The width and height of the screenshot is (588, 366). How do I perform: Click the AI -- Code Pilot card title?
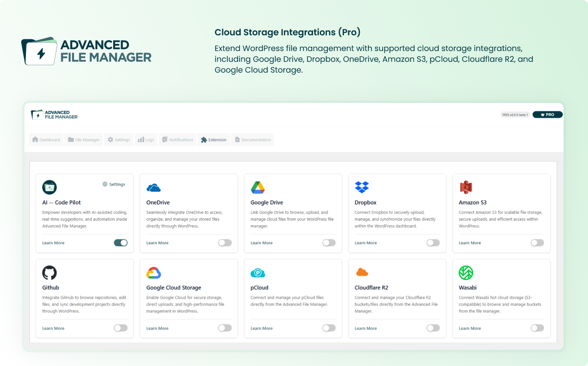click(62, 202)
